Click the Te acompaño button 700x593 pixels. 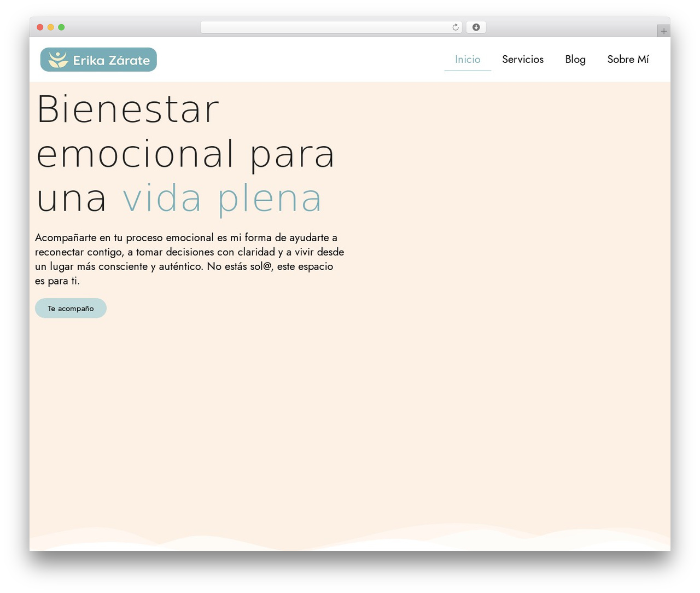click(x=71, y=308)
